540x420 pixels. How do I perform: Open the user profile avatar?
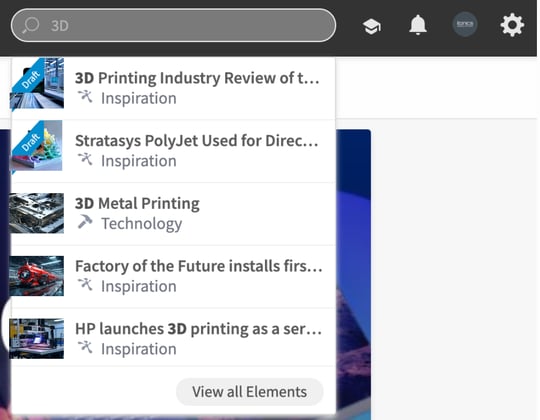(465, 24)
